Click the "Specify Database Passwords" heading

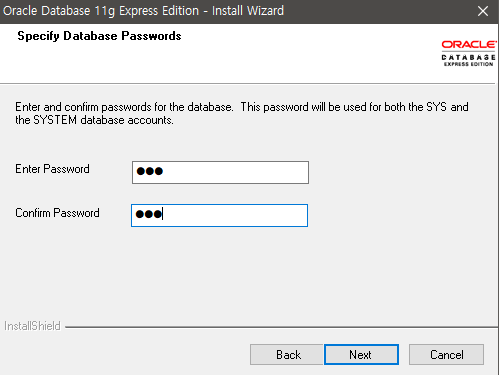click(99, 36)
